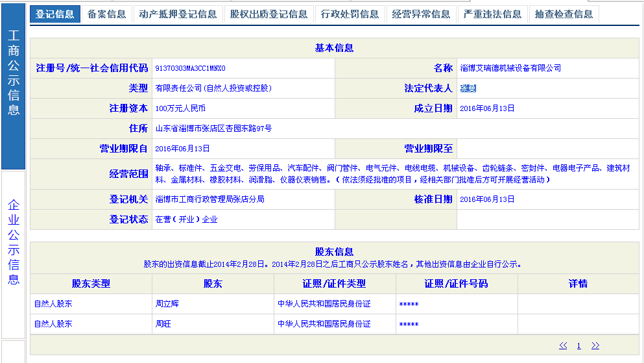
Task: Switch to the 备案信息 tab
Action: pyautogui.click(x=106, y=14)
